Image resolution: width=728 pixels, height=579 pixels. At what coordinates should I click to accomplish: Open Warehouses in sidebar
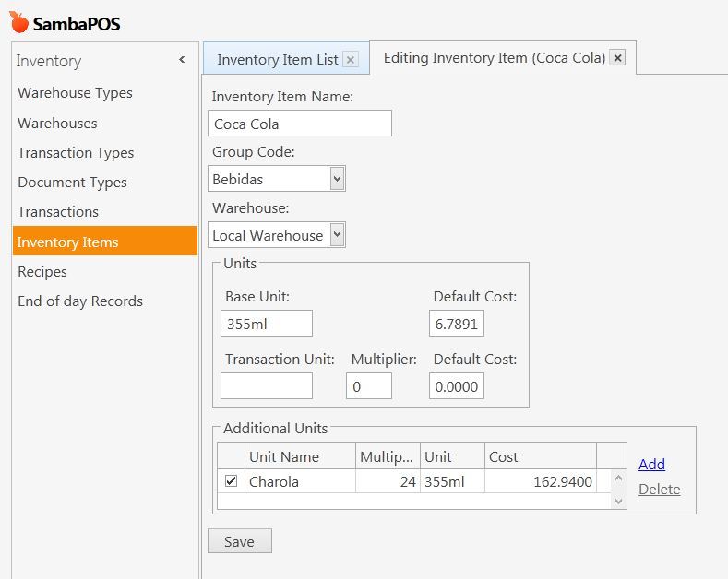click(x=57, y=123)
